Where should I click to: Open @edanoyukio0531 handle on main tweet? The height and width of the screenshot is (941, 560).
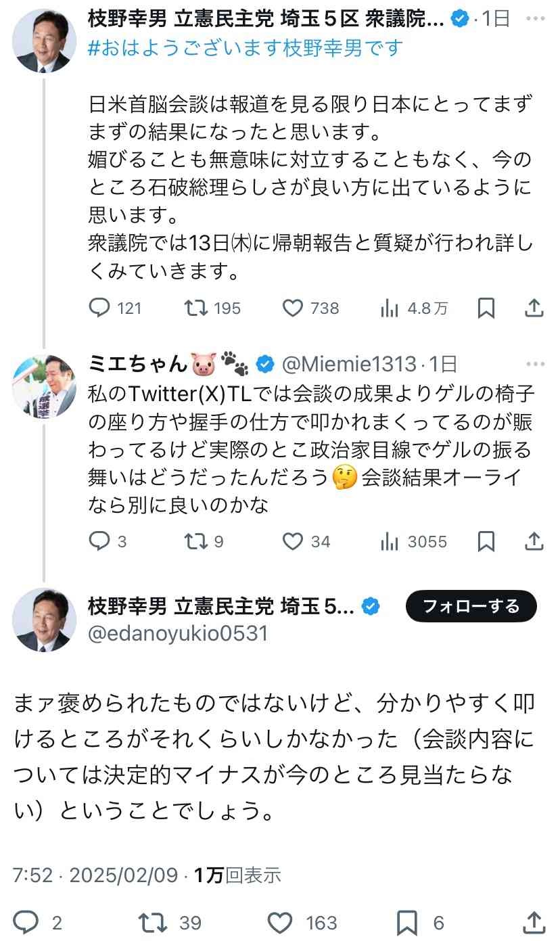[178, 633]
